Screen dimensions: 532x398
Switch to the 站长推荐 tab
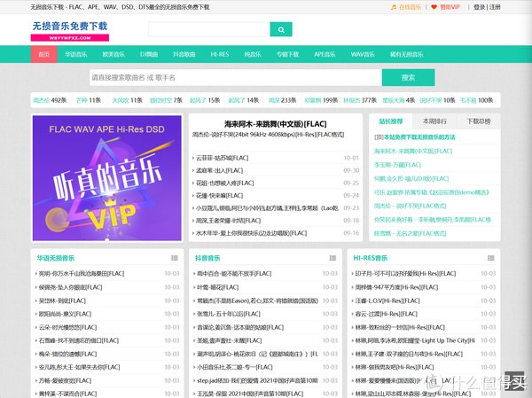pyautogui.click(x=391, y=121)
